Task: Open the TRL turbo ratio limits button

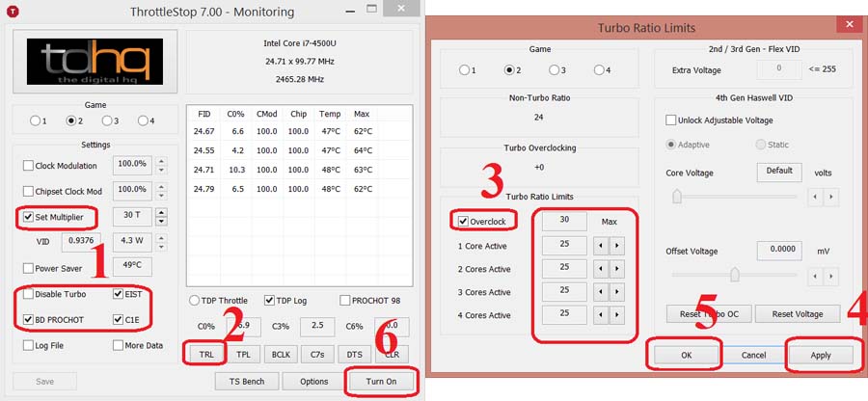Action: coord(204,354)
